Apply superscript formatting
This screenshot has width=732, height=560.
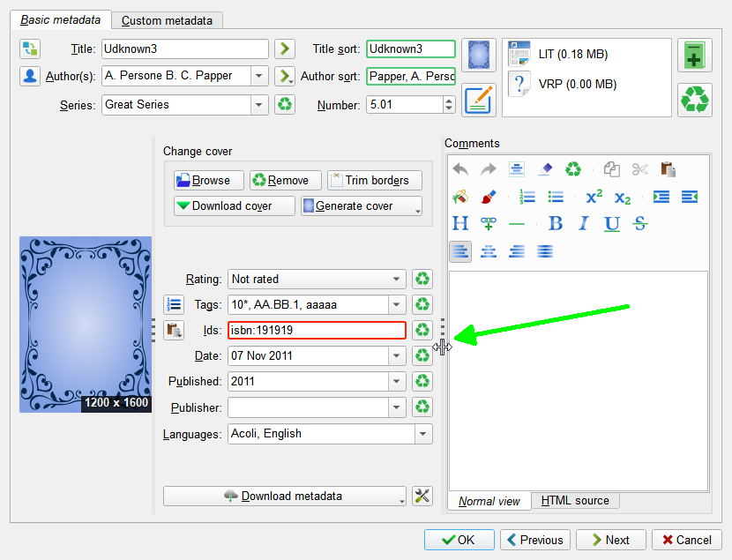[x=594, y=197]
